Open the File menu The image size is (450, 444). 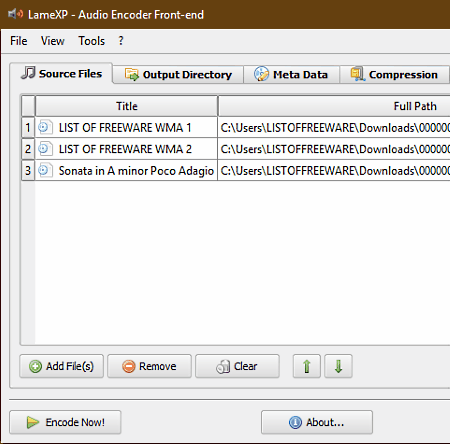coord(19,41)
